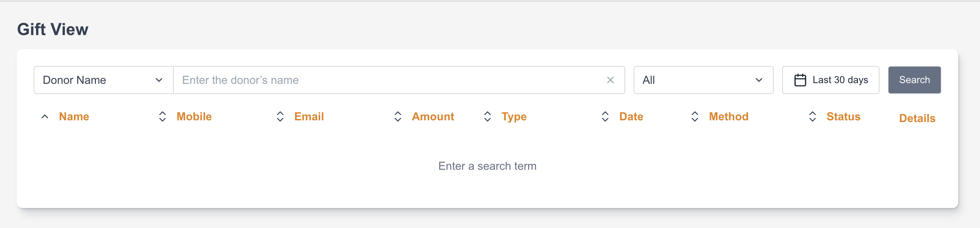Expand the All filter dropdown
Image resolution: width=980 pixels, height=228 pixels.
coord(703,80)
